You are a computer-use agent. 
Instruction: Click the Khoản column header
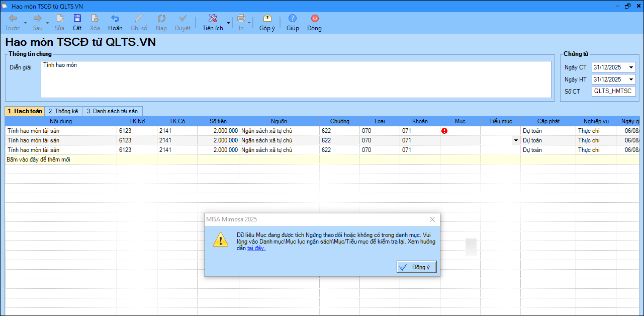tap(420, 121)
